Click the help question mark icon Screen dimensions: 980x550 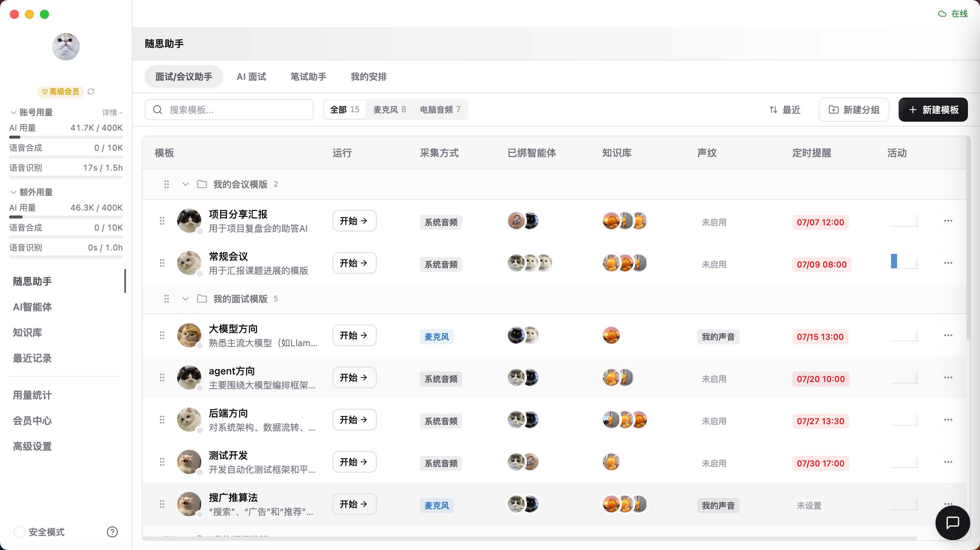112,532
